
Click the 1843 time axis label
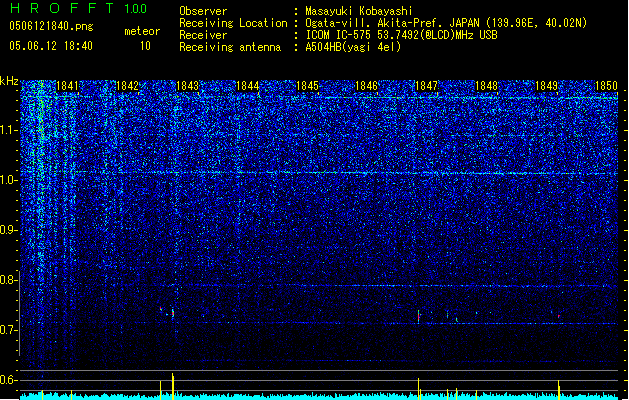(x=187, y=85)
